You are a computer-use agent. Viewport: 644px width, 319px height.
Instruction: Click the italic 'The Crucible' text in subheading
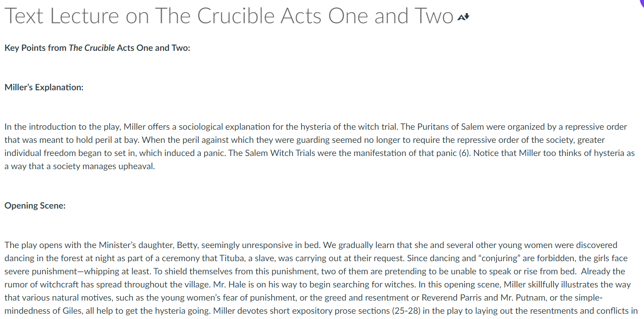click(x=92, y=48)
